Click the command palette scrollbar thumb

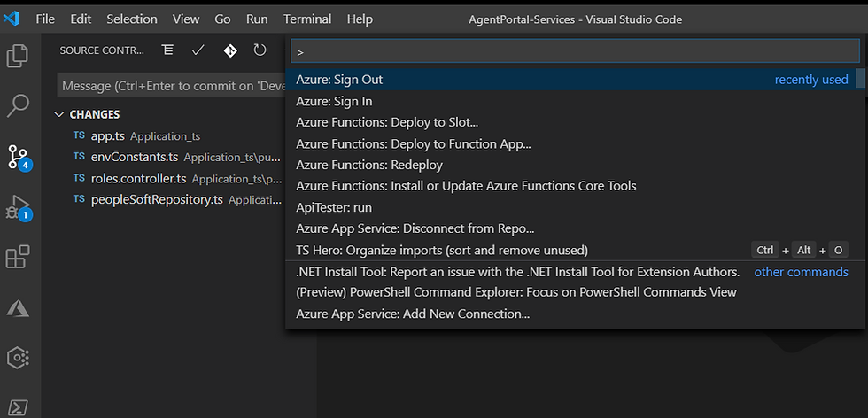(x=860, y=78)
